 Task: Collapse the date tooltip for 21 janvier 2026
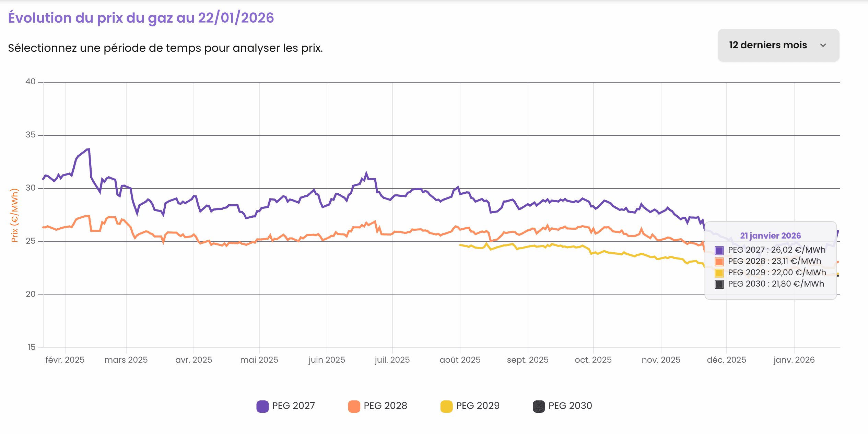coord(771,236)
